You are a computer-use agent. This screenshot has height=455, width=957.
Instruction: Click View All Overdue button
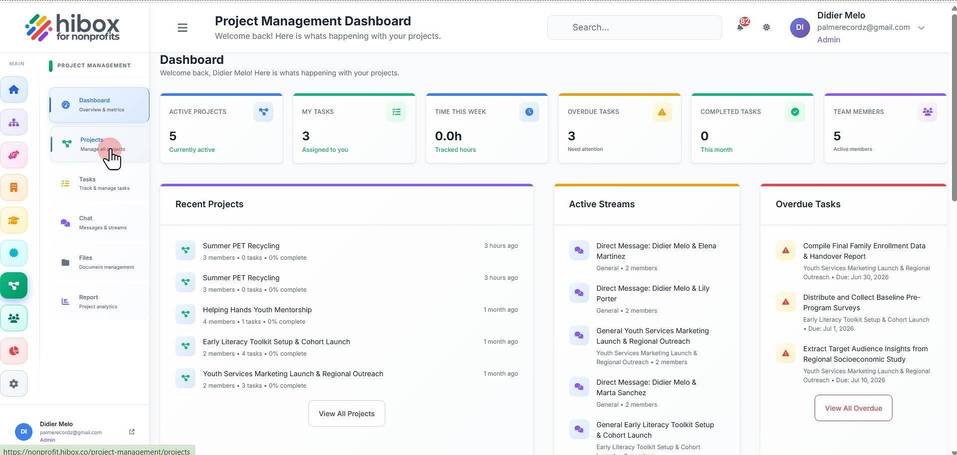click(x=853, y=408)
